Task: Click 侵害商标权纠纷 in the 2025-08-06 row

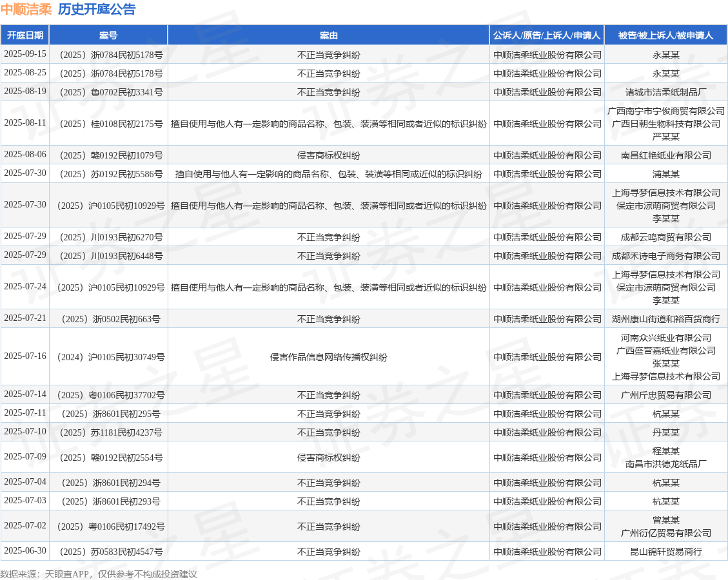Action: 329,155
